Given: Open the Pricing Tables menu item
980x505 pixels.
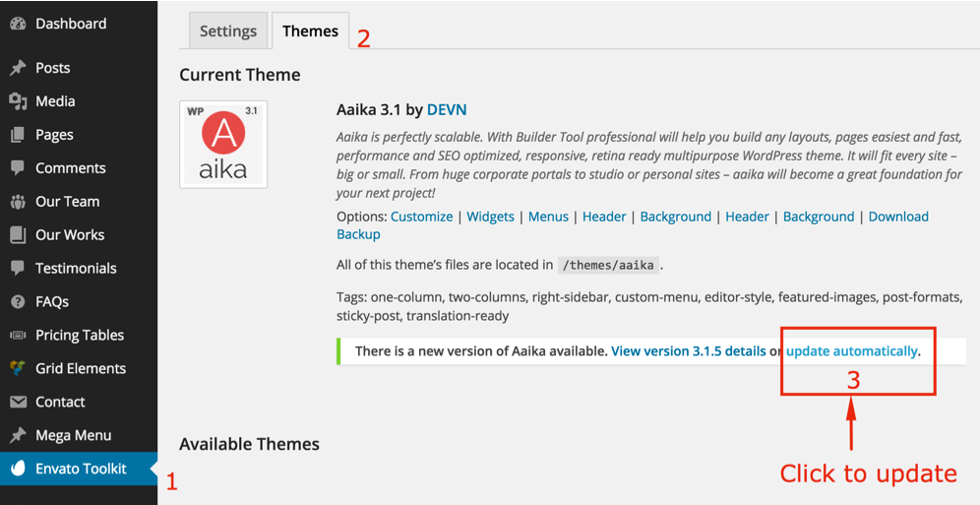Looking at the screenshot, I should pos(79,335).
